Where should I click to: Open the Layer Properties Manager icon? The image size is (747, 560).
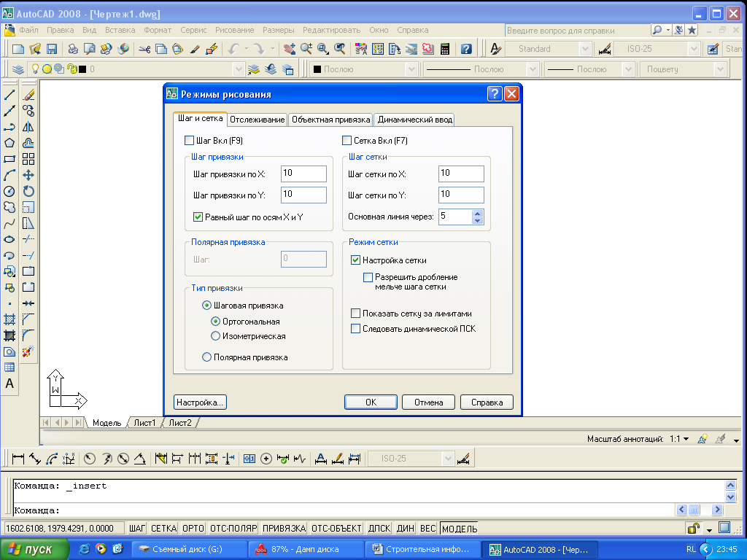pos(18,69)
